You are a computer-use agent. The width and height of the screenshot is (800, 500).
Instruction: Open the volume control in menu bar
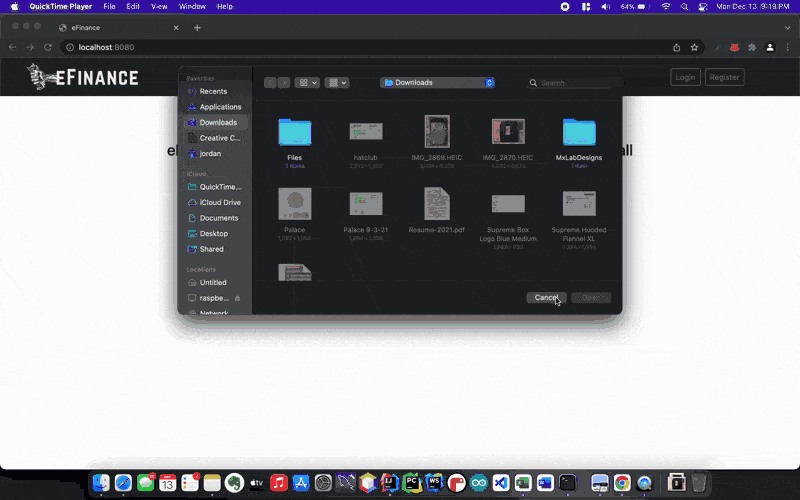pos(606,7)
